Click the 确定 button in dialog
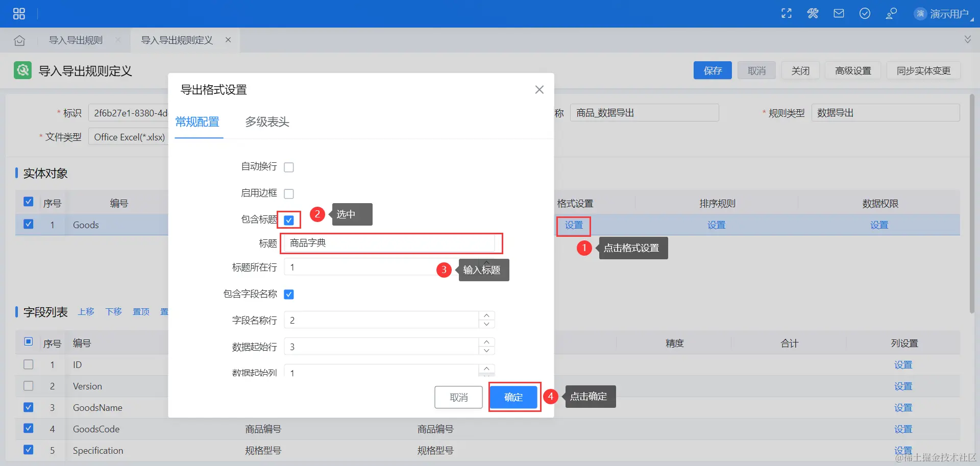 pos(513,397)
